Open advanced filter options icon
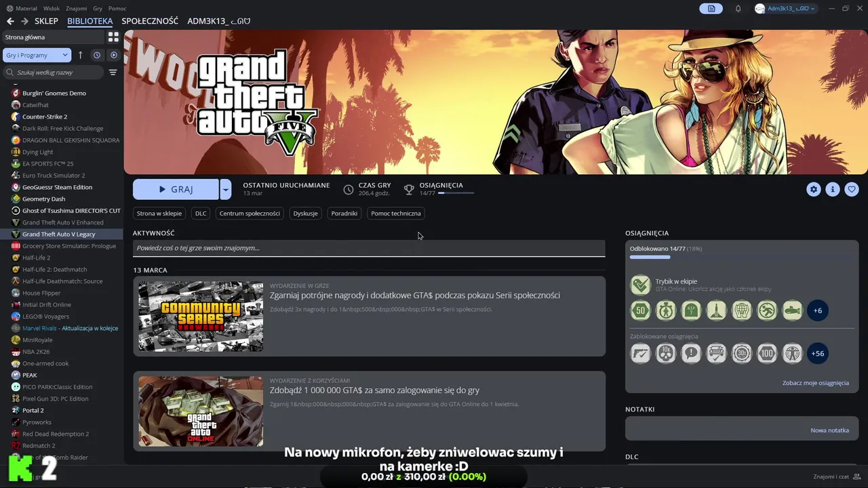 coord(113,73)
